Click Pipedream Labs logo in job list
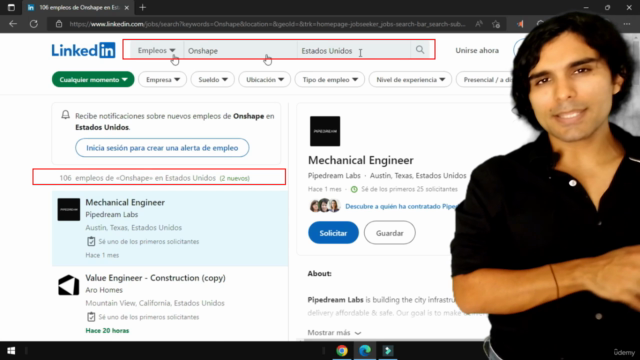This screenshot has height=360, width=640. click(x=69, y=209)
